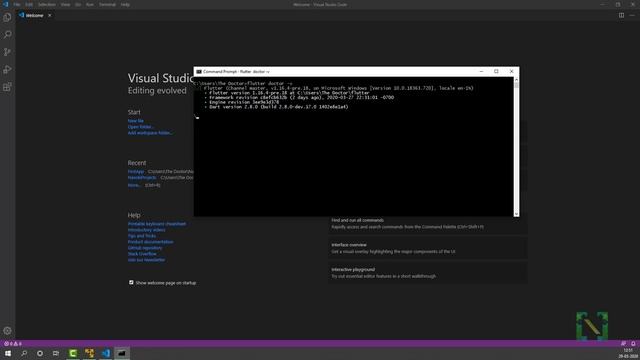Click errors and warnings count in status bar
The width and height of the screenshot is (640, 360).
[13, 344]
